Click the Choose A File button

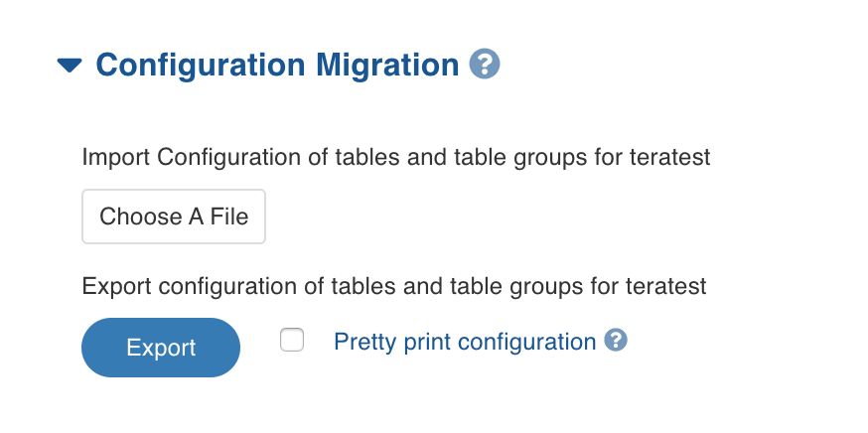[x=174, y=216]
